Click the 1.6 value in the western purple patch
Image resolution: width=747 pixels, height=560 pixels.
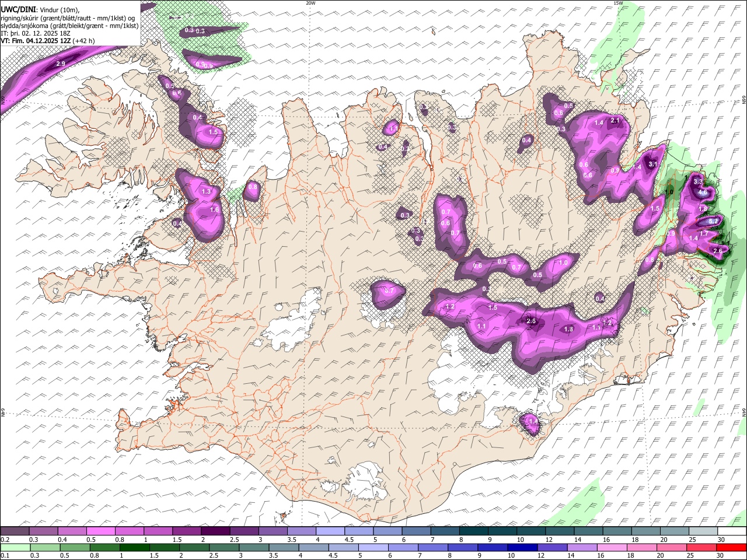click(214, 210)
